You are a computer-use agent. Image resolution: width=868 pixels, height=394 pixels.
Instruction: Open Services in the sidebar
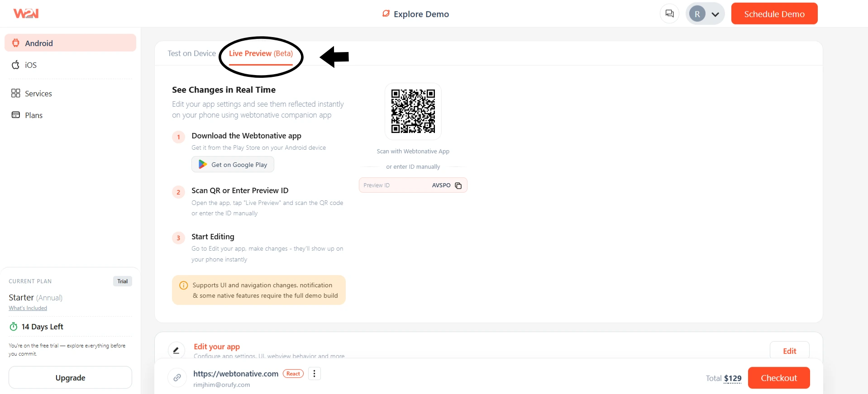click(x=70, y=93)
